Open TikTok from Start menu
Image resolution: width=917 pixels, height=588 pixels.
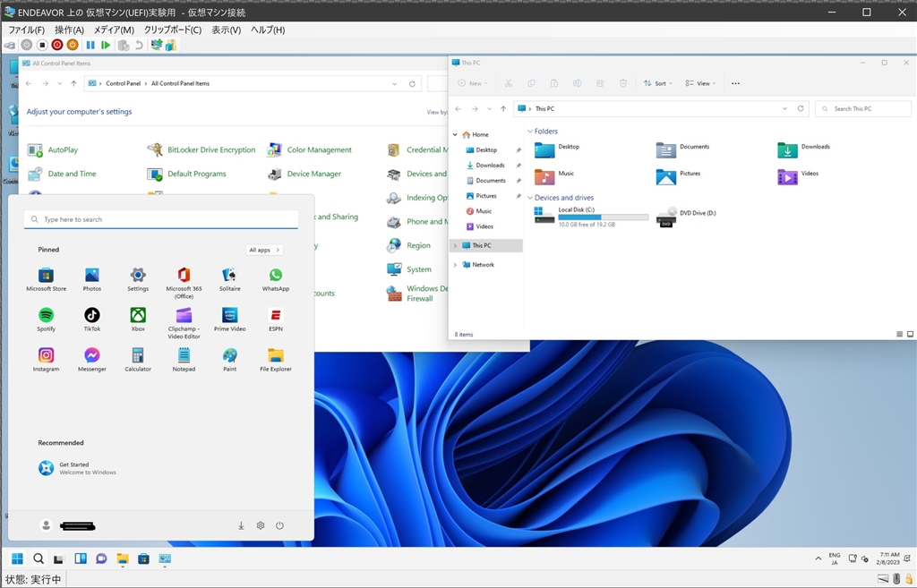tap(92, 320)
